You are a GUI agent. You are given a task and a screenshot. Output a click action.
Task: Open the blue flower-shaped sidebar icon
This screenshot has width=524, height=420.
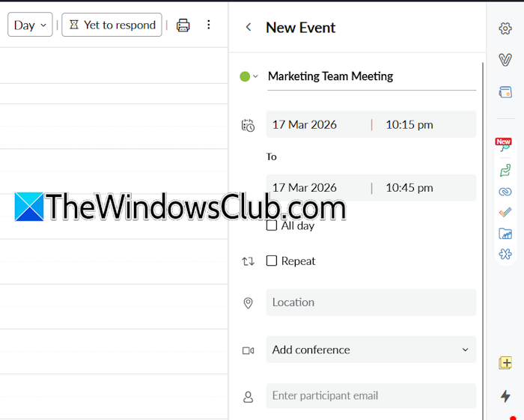505,254
